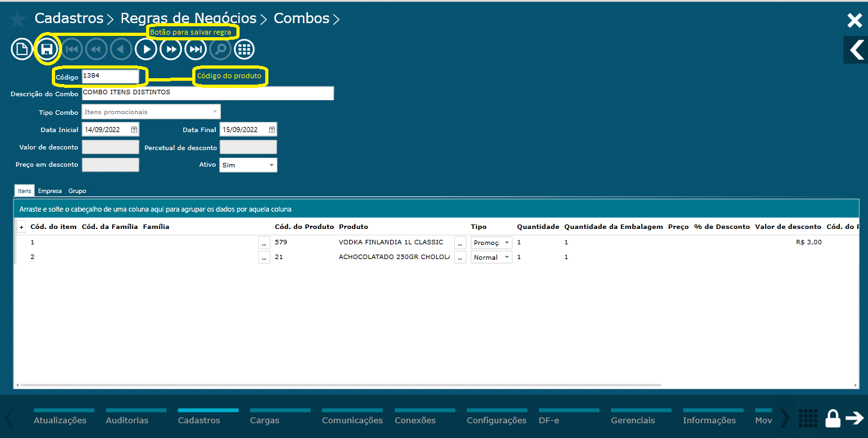Click the Cadastros breadcrumb link
Viewport: 868px width, 438px height.
click(69, 19)
